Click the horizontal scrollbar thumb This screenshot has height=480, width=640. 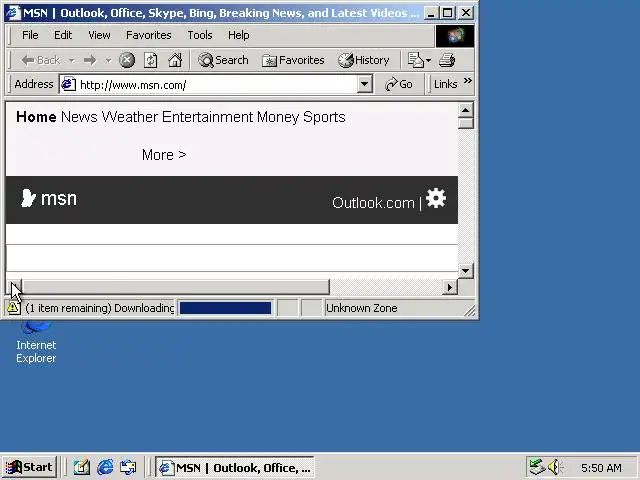click(x=176, y=287)
